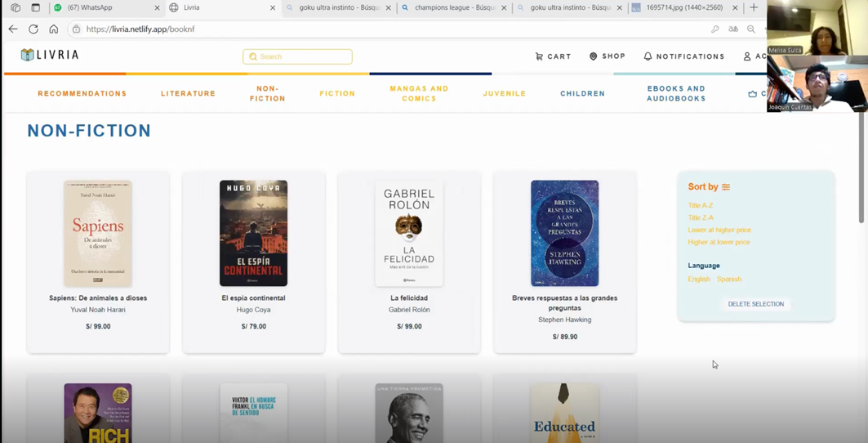Sort by Lower at higher price

(719, 230)
